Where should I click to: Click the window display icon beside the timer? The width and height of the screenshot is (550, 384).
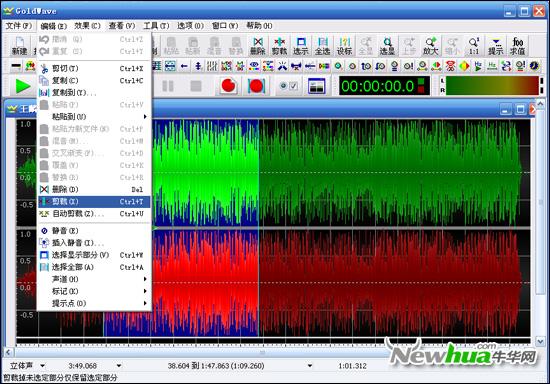tap(316, 86)
